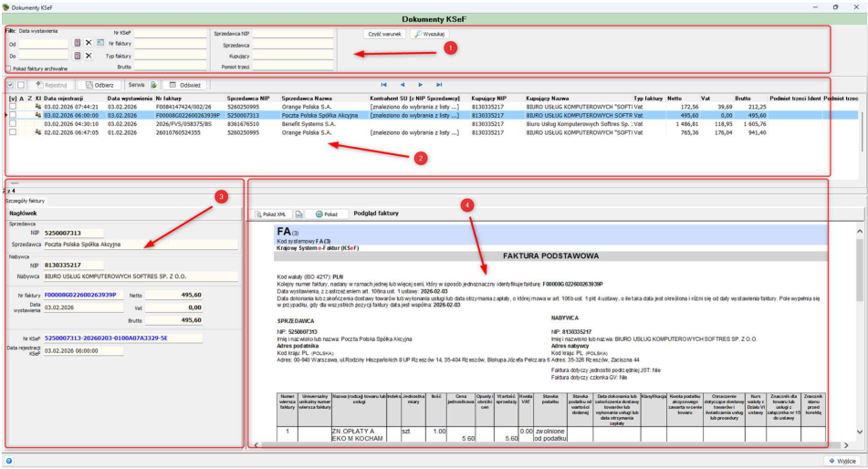The height and width of the screenshot is (469, 868).
Task: Click the 'Sprzedawca NIP' filter input field
Action: pos(293,34)
